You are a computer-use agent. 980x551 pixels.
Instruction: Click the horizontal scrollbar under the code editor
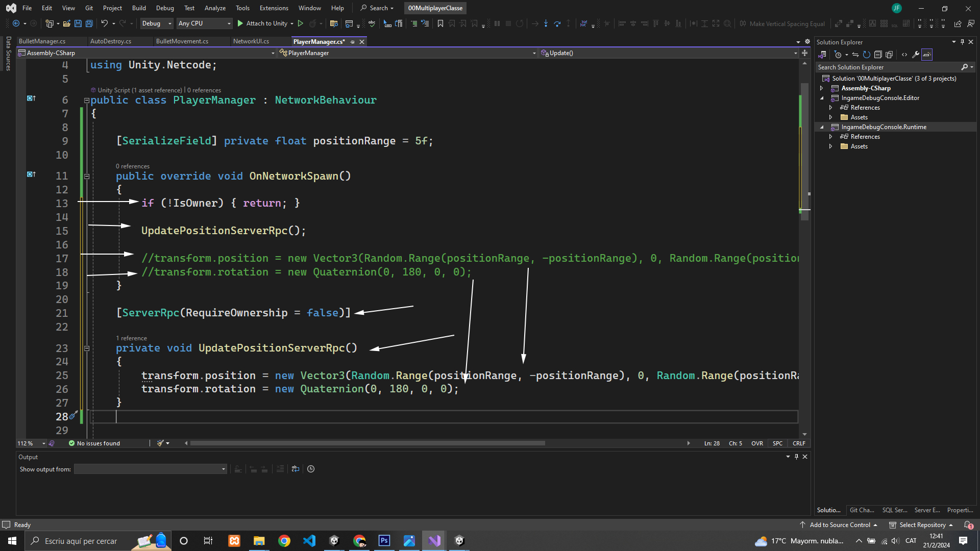[367, 443]
